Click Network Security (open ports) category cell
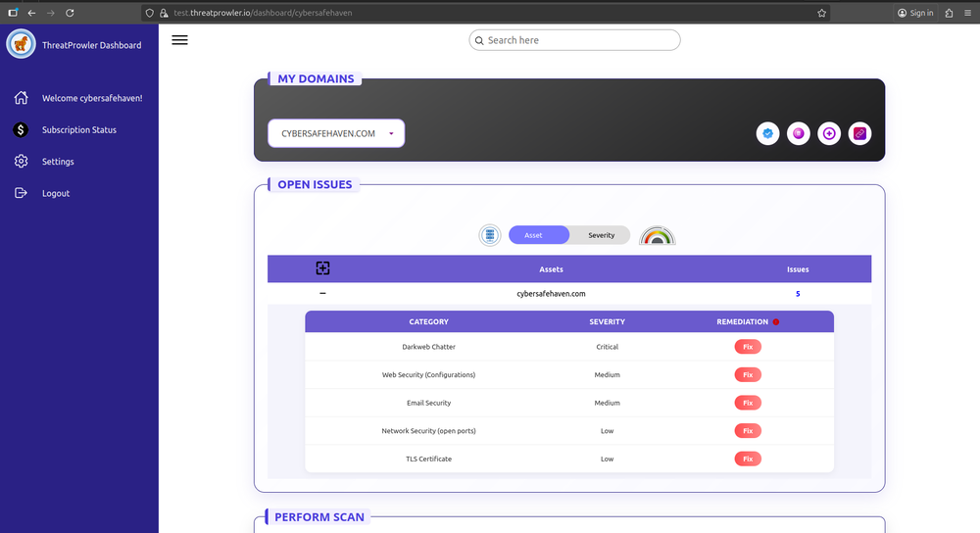The height and width of the screenshot is (533, 980). [x=428, y=430]
